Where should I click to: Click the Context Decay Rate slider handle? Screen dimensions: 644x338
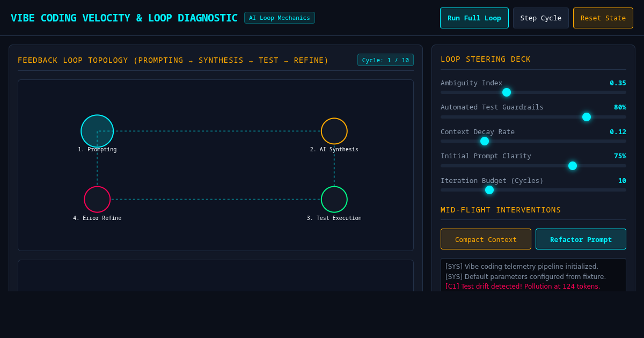click(485, 141)
